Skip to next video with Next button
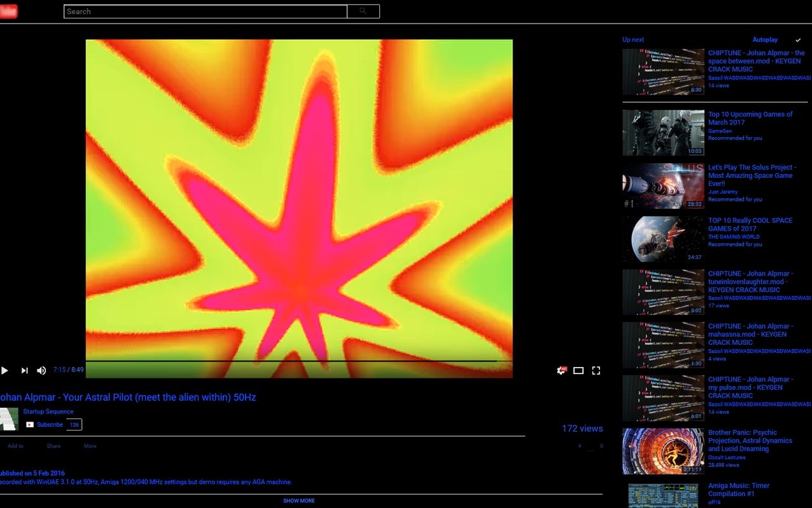 (24, 371)
